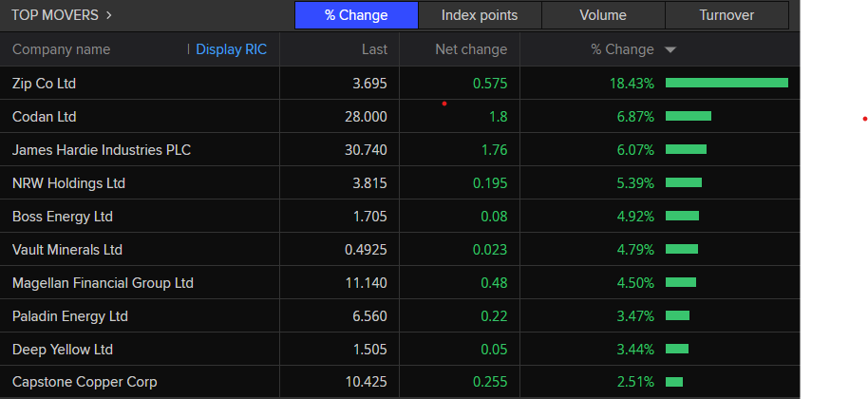This screenshot has height=399, width=868.
Task: Click the green bar for Zip Co Ltd
Action: click(726, 84)
